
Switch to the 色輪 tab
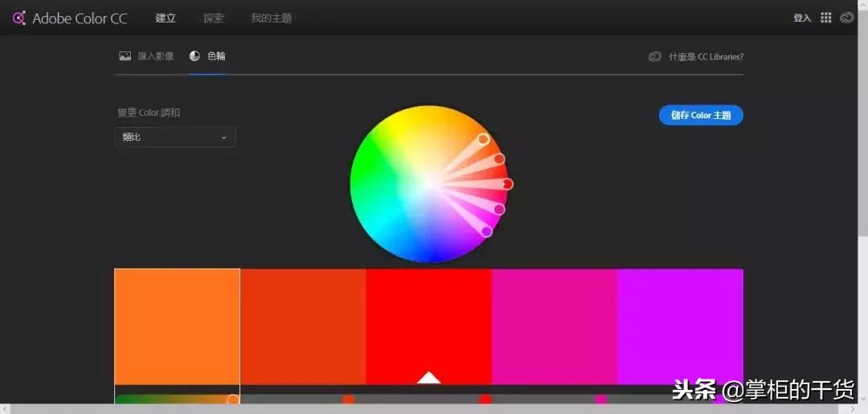click(216, 56)
